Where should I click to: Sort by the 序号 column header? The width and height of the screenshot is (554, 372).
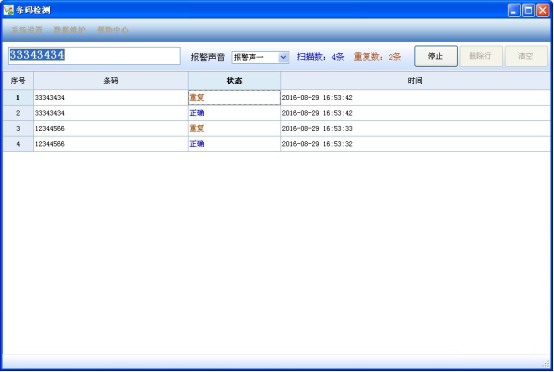(x=18, y=81)
